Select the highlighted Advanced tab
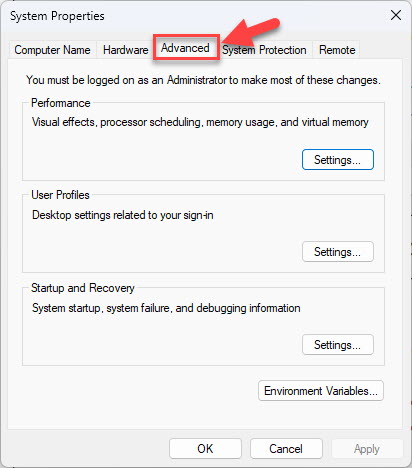Image resolution: width=412 pixels, height=468 pixels. (x=185, y=48)
